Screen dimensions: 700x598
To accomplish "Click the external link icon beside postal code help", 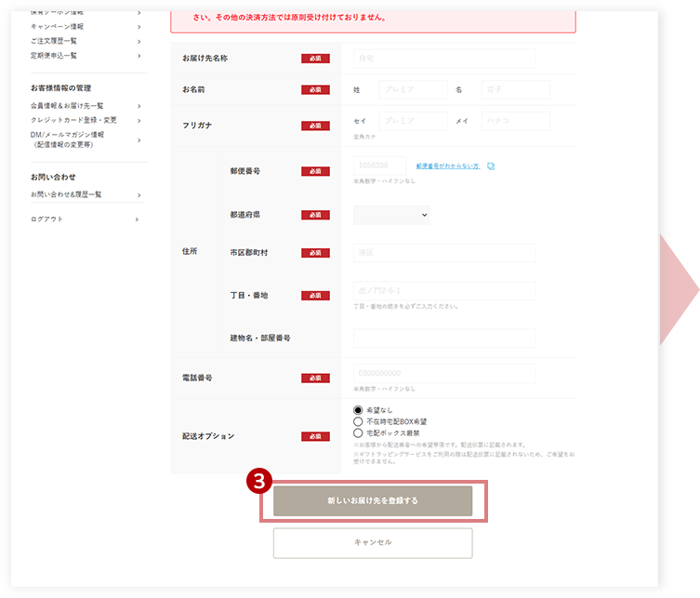I will (491, 166).
